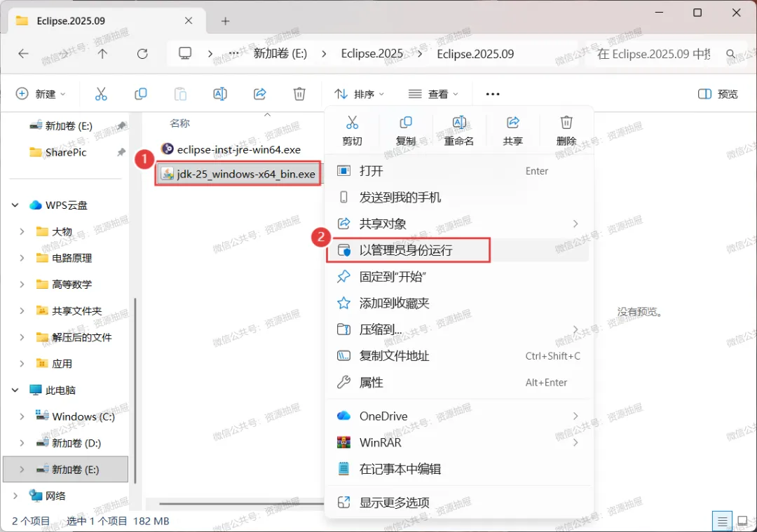Click the This PC monitor icon in the address bar
The height and width of the screenshot is (532, 757).
tap(185, 53)
